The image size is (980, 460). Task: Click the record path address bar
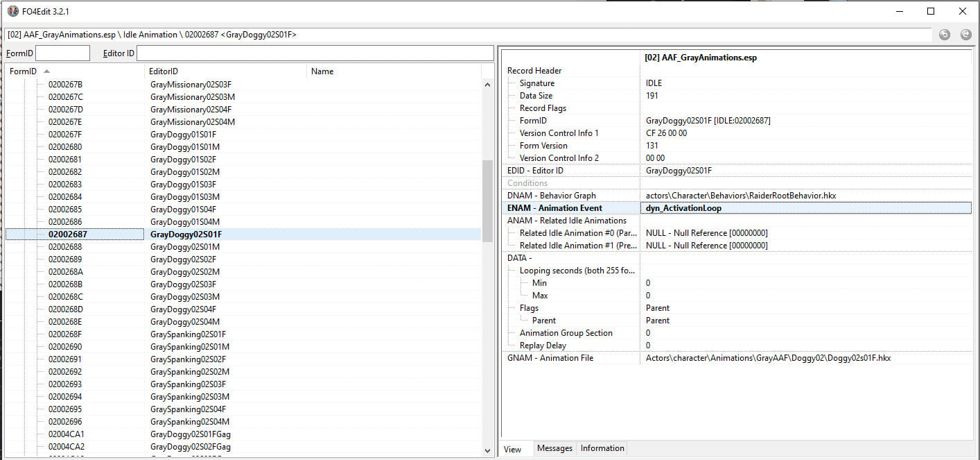pos(468,35)
